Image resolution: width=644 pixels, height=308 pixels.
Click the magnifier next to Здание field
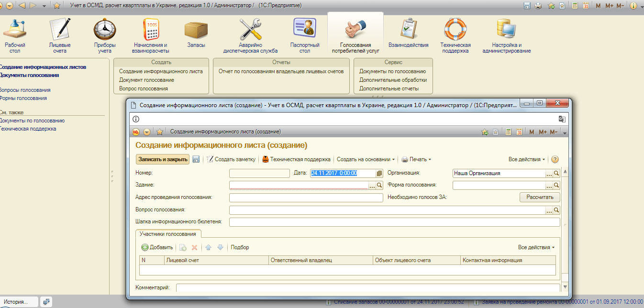click(x=380, y=185)
